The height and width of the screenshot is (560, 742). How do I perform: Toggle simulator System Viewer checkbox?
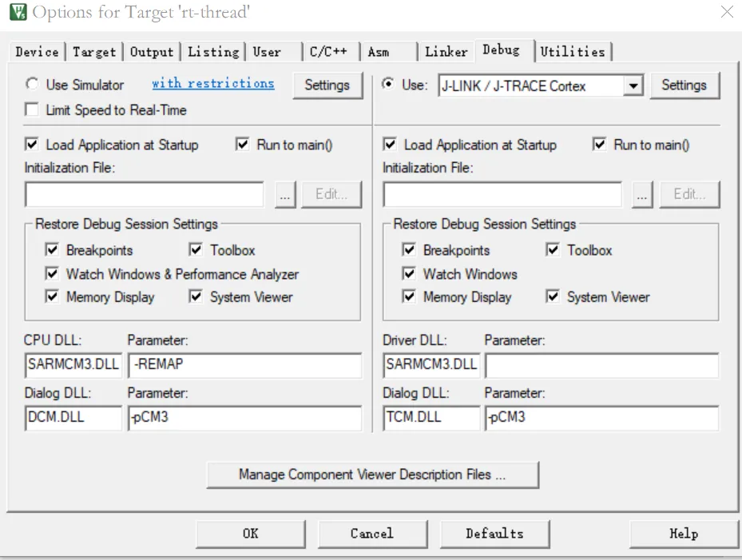(196, 296)
